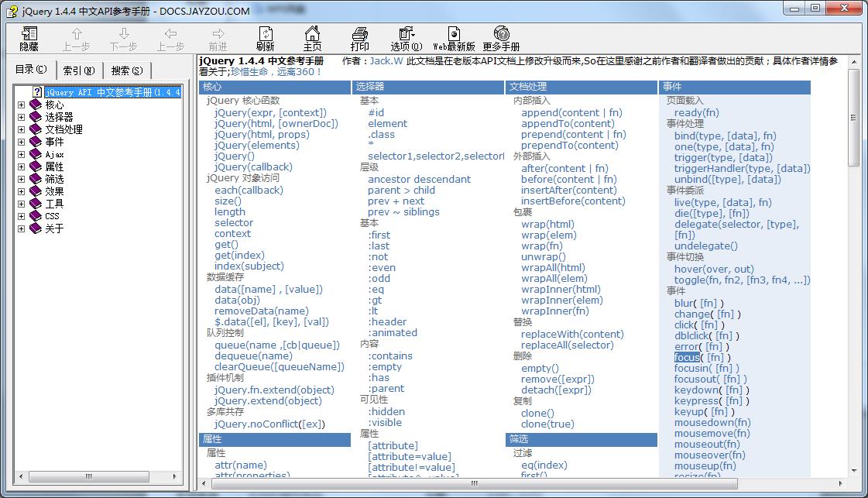Click the purple book icon beside 工具
The width and height of the screenshot is (868, 498).
click(x=36, y=203)
